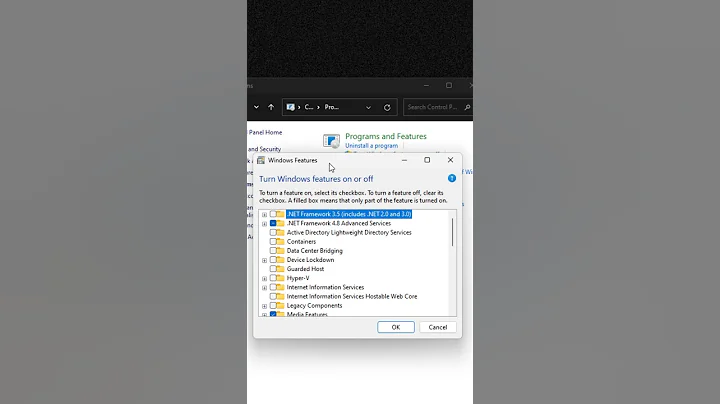
Task: Select the Guarded Host row text
Action: pos(305,269)
